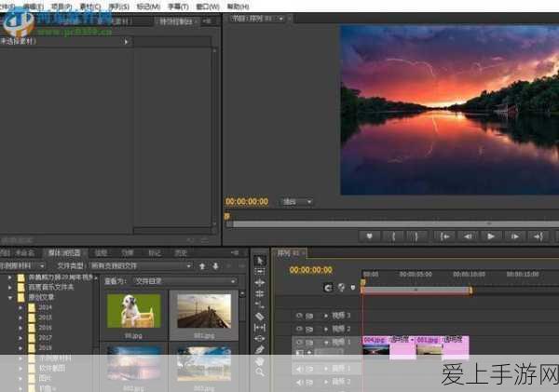Click the timeline work area bar
The width and height of the screenshot is (559, 392).
tap(416, 291)
